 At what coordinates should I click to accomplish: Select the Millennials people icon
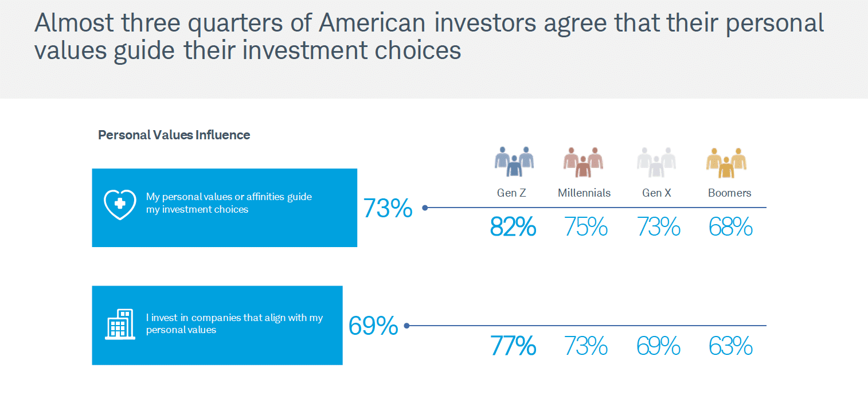(584, 162)
